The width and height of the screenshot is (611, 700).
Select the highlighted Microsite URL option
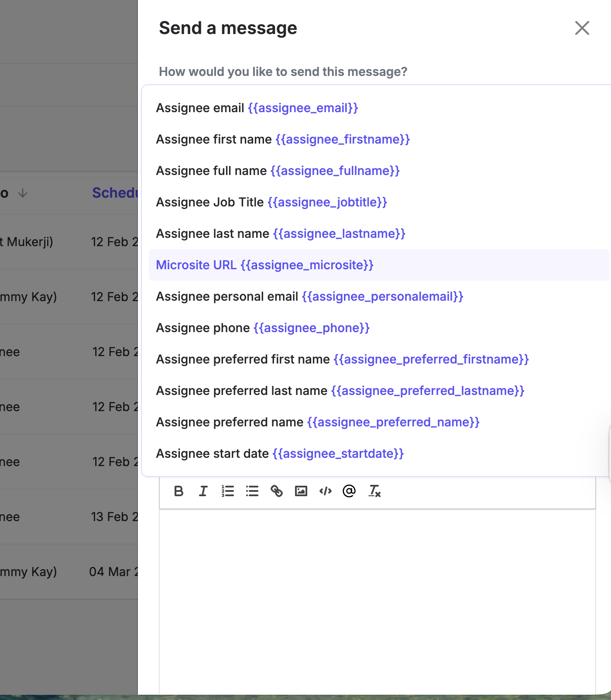click(379, 265)
